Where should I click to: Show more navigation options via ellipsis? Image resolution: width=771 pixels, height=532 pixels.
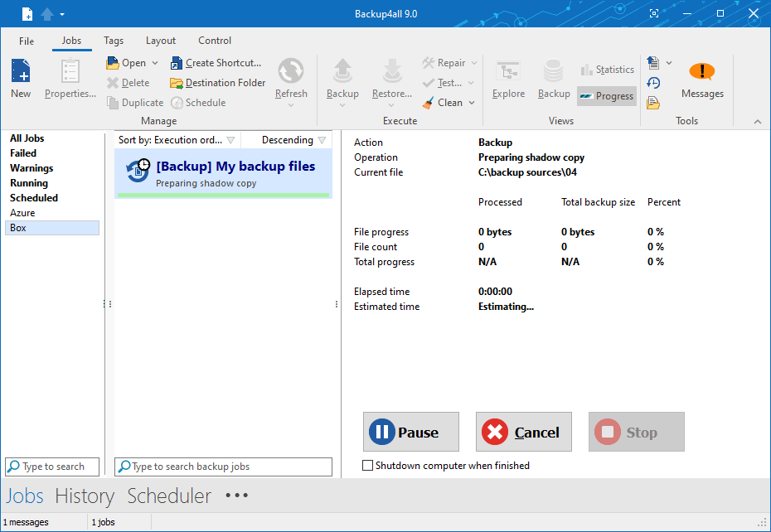(237, 495)
